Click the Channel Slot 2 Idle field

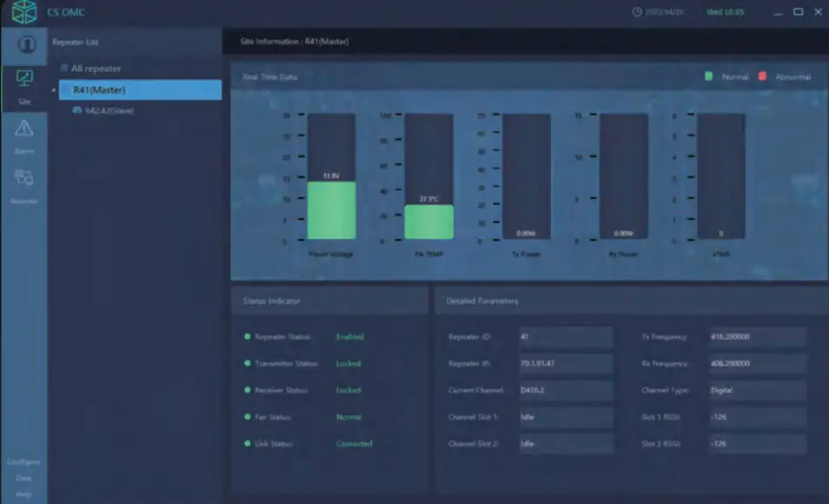566,443
